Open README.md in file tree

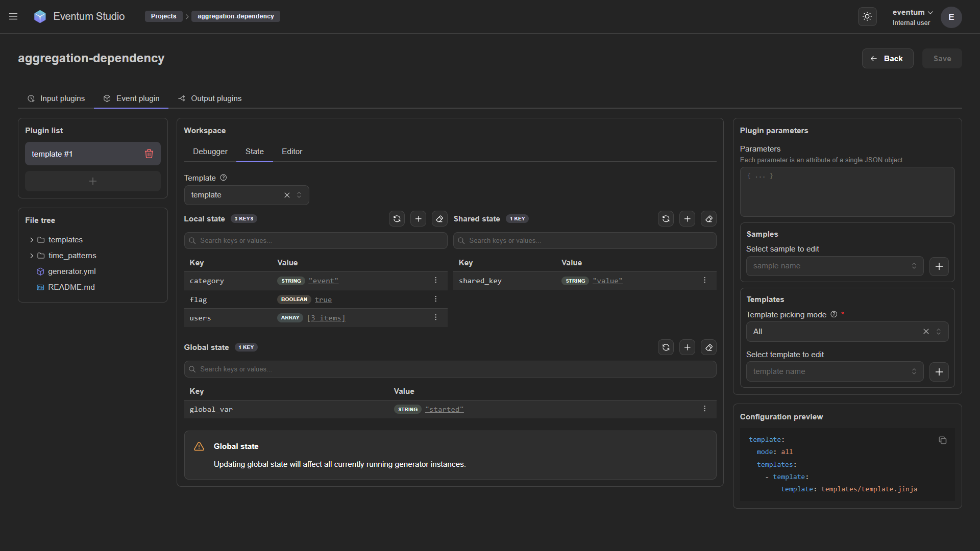[71, 287]
